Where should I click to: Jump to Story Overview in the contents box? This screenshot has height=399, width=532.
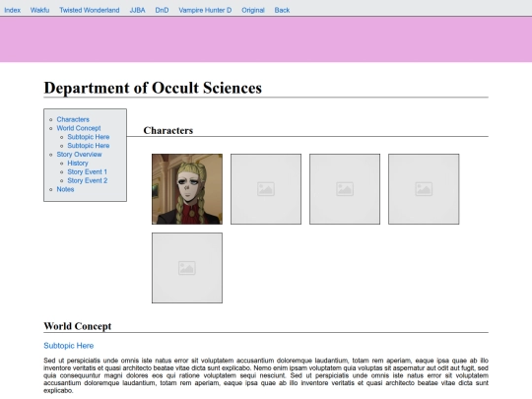coord(79,155)
